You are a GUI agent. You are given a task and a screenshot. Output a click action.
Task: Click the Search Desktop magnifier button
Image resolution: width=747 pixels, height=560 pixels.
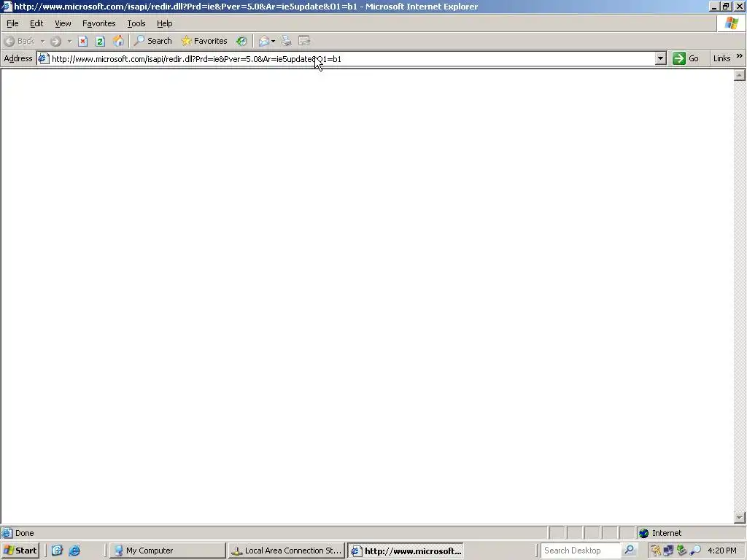coord(630,550)
